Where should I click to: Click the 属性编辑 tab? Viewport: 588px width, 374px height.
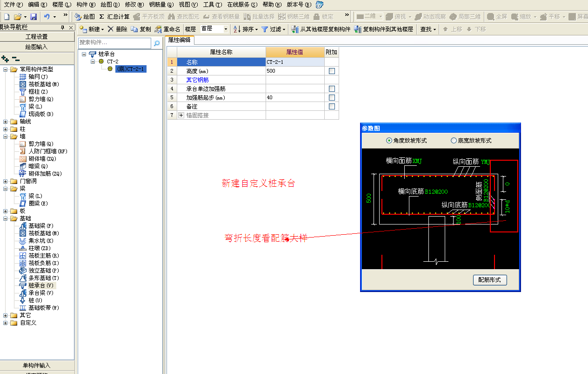[180, 40]
